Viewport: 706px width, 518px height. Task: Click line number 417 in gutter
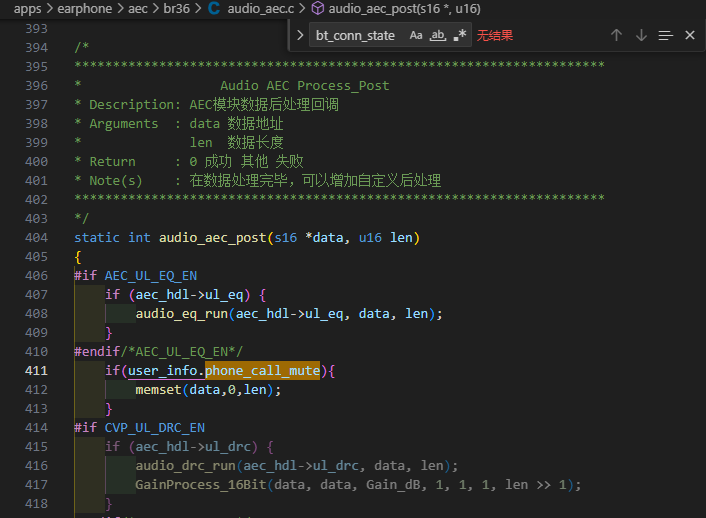point(36,485)
